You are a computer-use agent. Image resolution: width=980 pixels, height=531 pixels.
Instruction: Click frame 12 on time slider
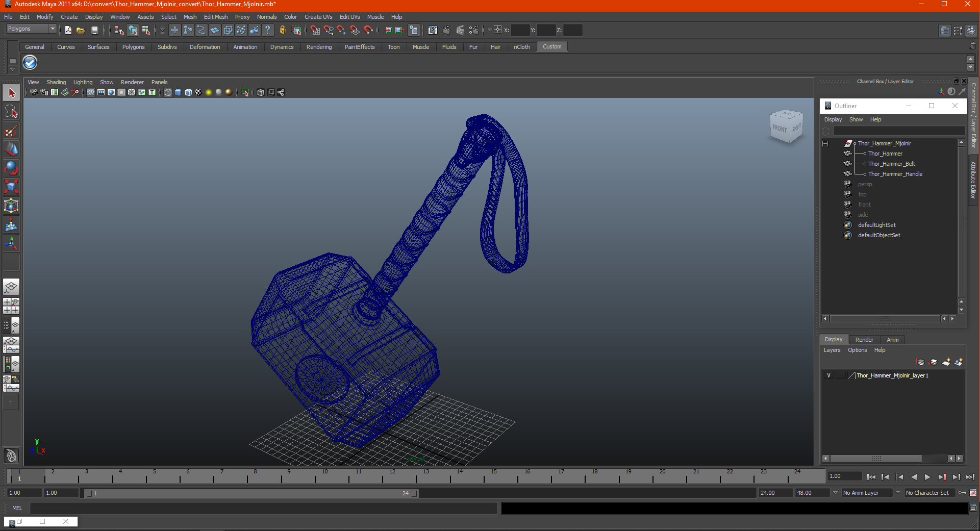392,476
